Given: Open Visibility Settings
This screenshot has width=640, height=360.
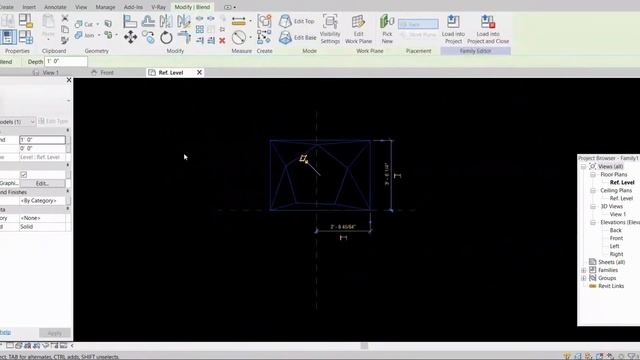Looking at the screenshot, I should tap(330, 29).
